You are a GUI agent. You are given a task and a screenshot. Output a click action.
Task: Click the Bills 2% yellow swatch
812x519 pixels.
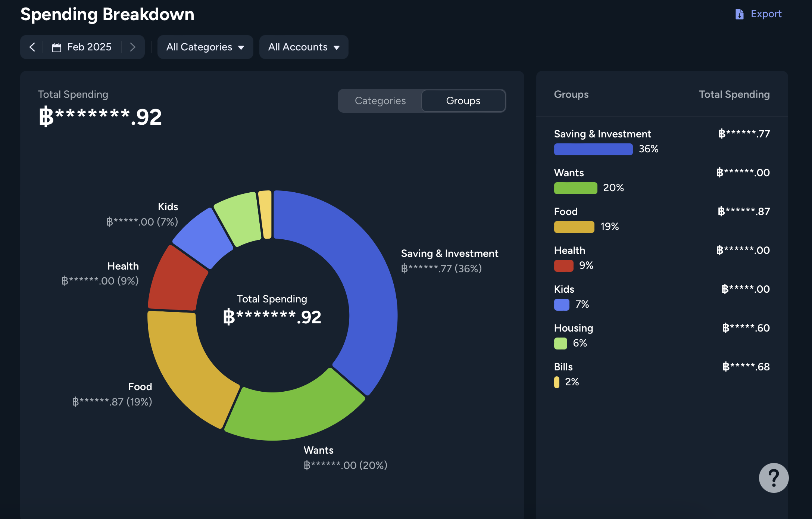pyautogui.click(x=557, y=382)
